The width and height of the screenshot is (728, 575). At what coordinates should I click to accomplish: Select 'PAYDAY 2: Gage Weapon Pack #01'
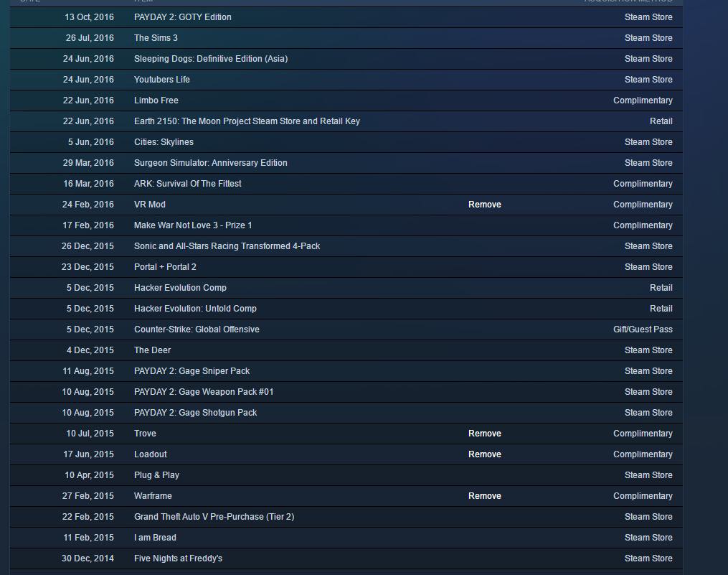click(204, 392)
